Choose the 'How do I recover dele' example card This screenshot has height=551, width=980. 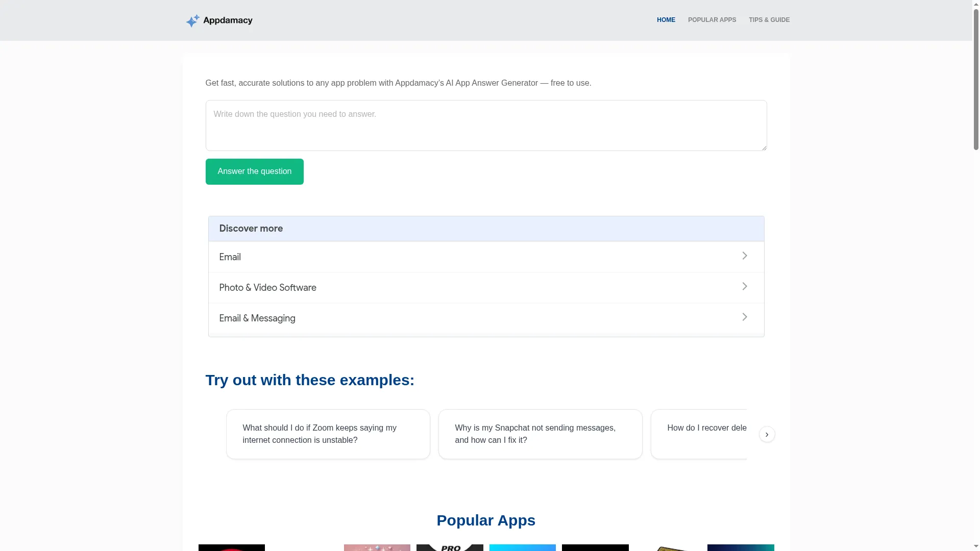pos(699,434)
